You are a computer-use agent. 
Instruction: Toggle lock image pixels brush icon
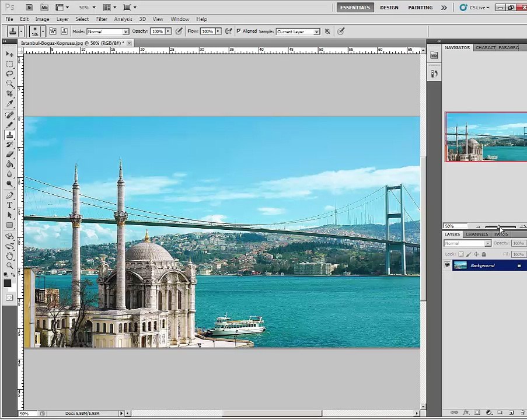[469, 254]
